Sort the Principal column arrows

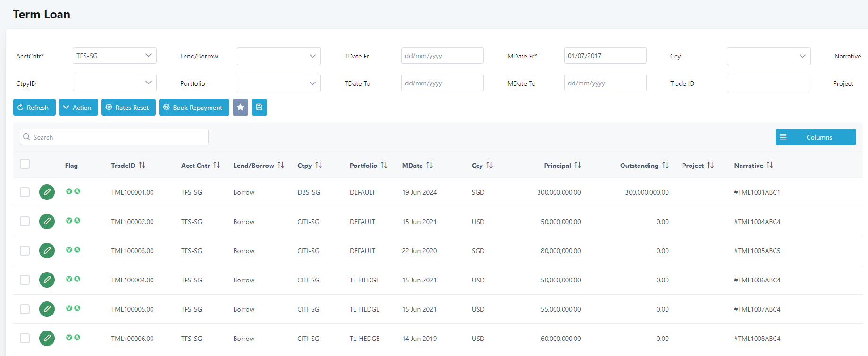(578, 166)
